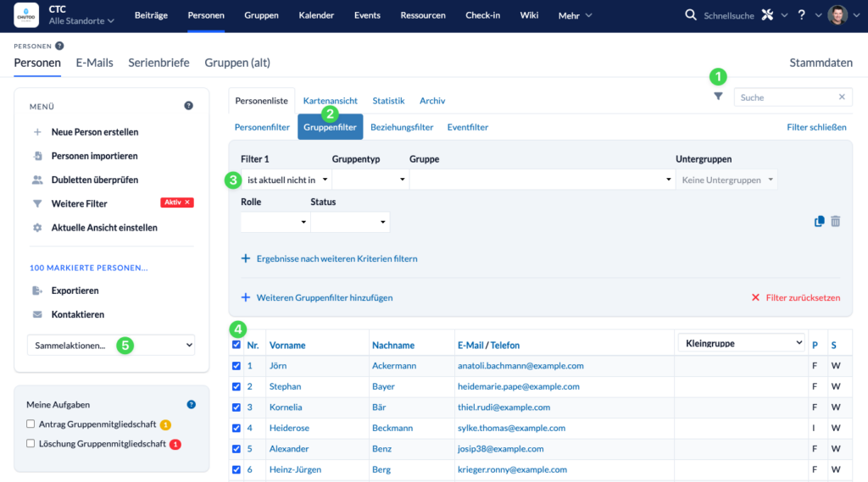Click the filter funnel icon near search
Image resolution: width=868 pixels, height=482 pixels.
click(718, 97)
